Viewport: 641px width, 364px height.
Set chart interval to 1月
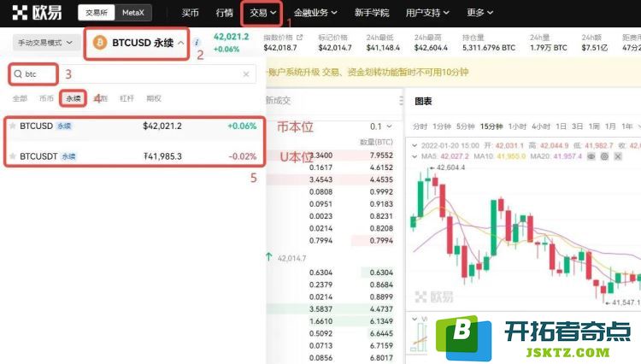coord(610,126)
